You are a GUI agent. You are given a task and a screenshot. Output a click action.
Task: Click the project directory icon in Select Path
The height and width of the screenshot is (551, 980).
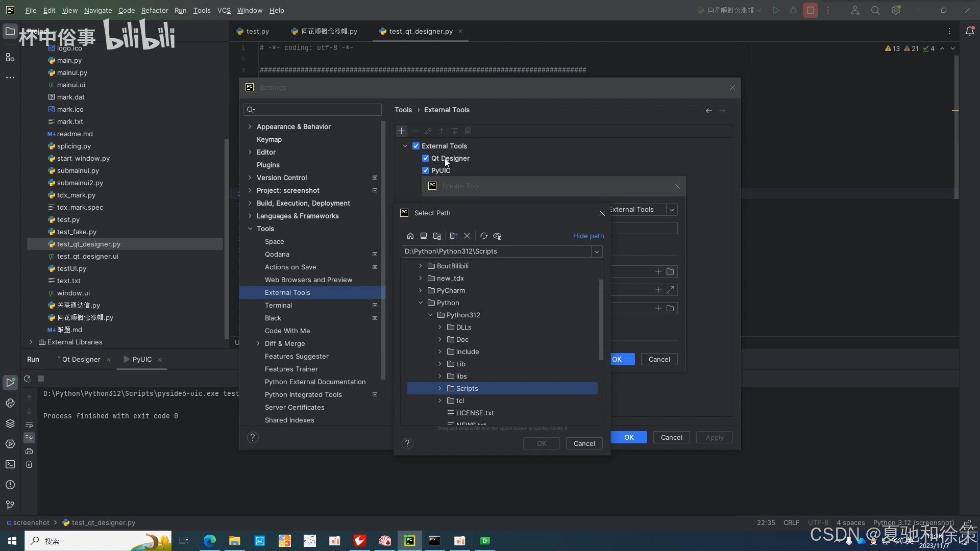tap(437, 236)
